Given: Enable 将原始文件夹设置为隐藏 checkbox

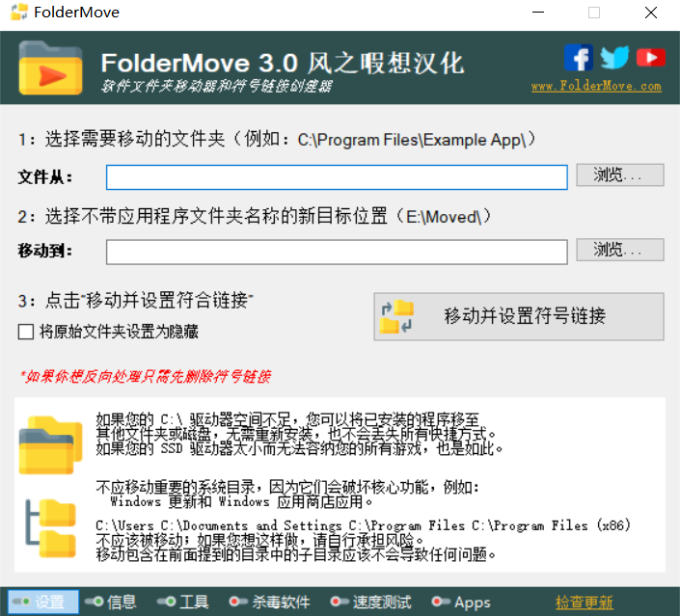Looking at the screenshot, I should point(26,332).
